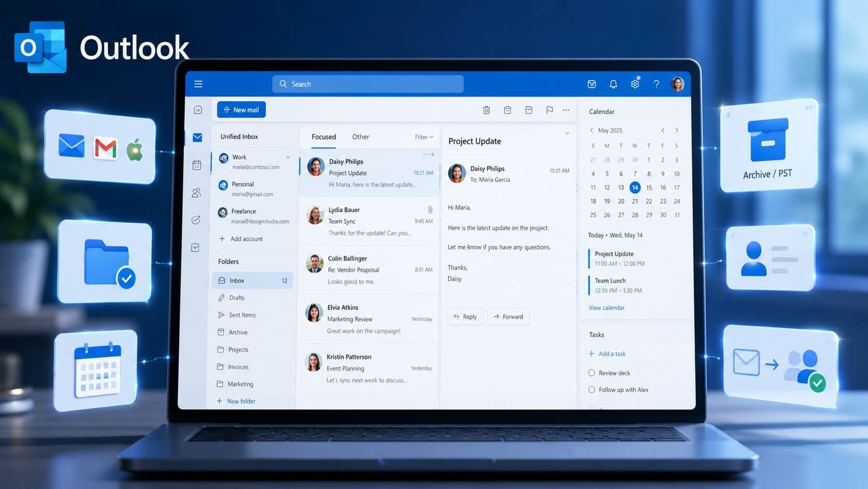Open the Inbox folder

(252, 281)
